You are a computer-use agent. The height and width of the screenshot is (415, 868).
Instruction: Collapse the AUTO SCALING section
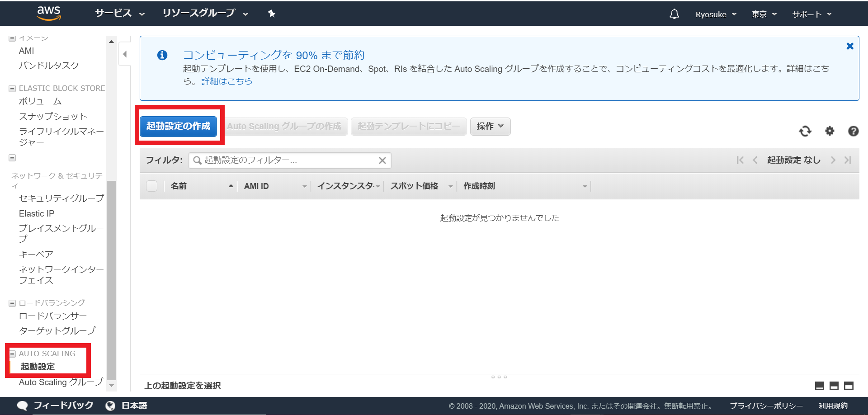(x=13, y=354)
